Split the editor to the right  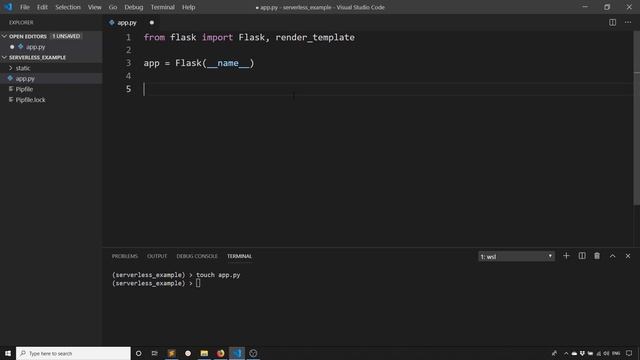point(612,23)
